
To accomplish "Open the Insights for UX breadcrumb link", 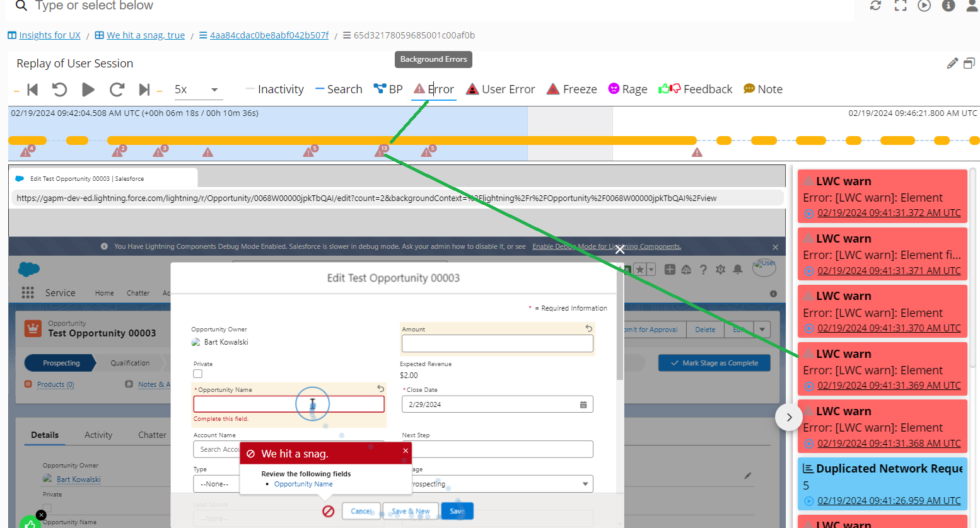I will point(50,35).
